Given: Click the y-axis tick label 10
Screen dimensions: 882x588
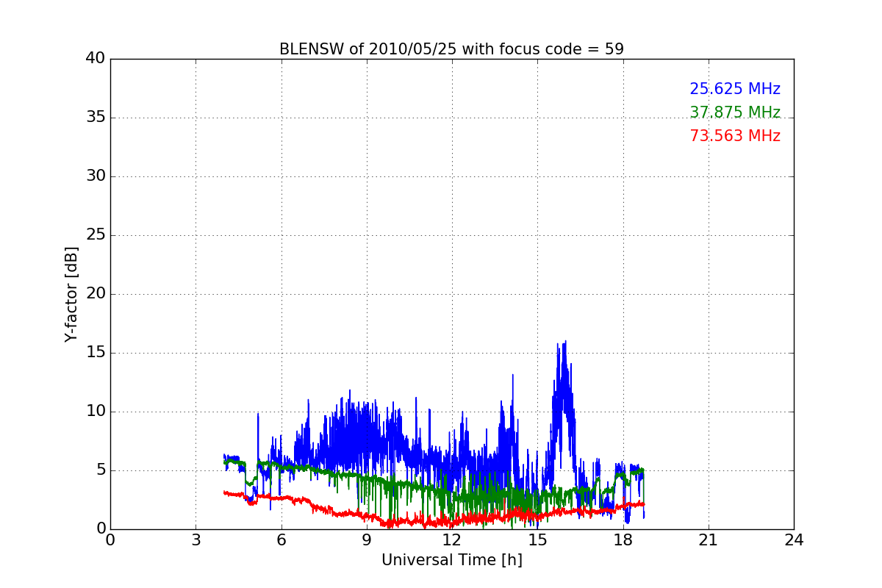Looking at the screenshot, I should coord(96,412).
